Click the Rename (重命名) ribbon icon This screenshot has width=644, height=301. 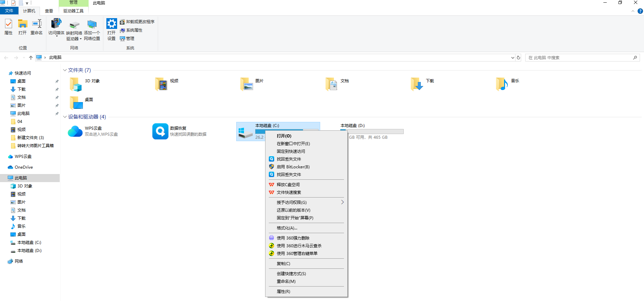pyautogui.click(x=37, y=24)
